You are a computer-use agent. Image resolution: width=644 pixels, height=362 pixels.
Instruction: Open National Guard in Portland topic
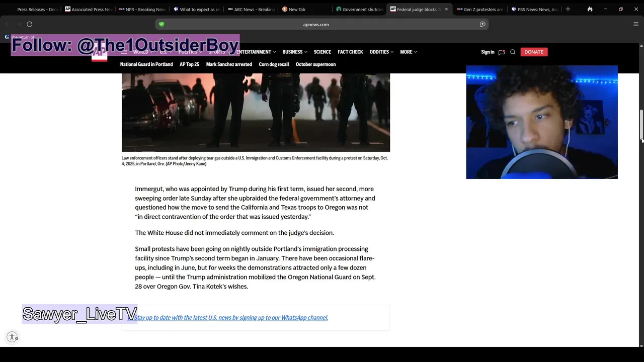[x=146, y=64]
